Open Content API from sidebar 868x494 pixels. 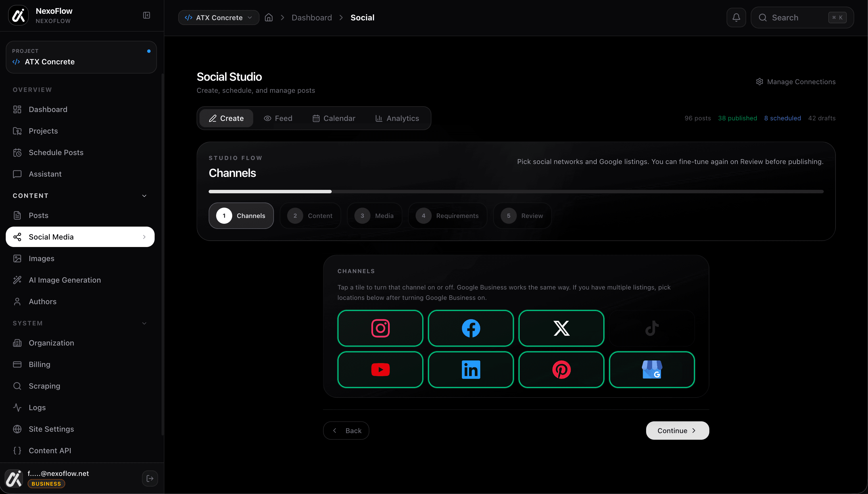[49, 451]
